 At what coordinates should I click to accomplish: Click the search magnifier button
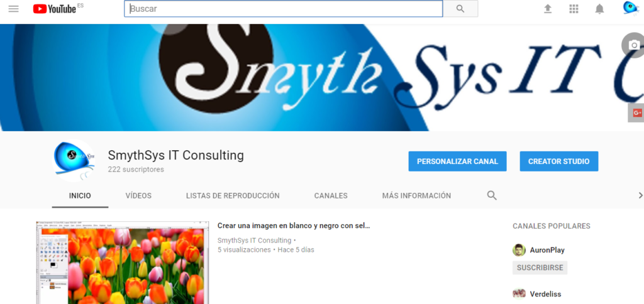click(460, 9)
